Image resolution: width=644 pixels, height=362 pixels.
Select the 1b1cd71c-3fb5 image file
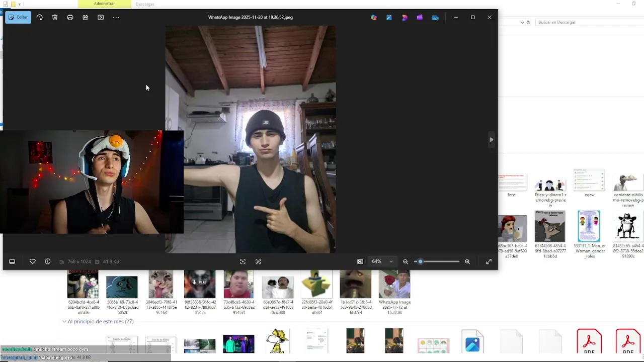click(356, 292)
